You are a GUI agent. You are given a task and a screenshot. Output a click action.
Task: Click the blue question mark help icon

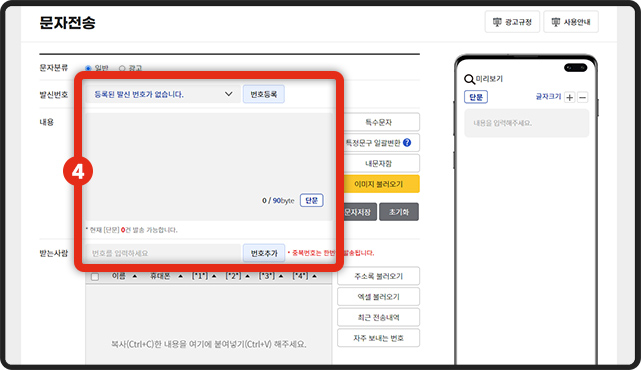[407, 142]
